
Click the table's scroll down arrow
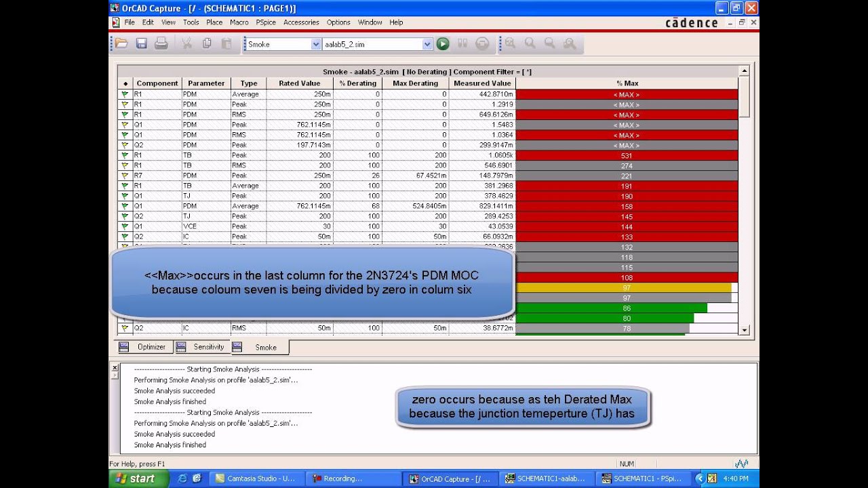click(x=744, y=329)
